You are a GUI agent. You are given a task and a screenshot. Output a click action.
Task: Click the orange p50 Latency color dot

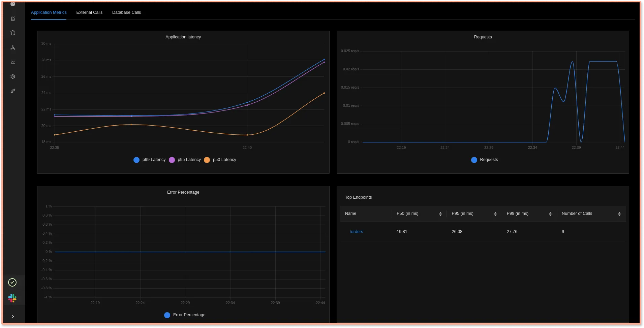coord(207,160)
